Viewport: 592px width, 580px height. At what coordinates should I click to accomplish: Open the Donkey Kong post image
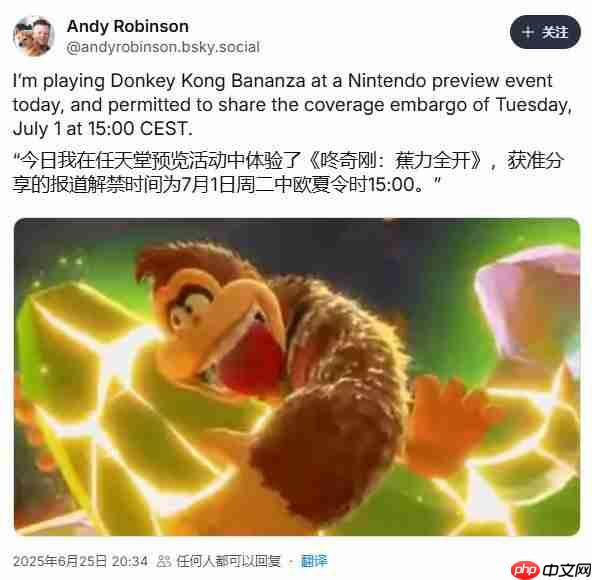[x=297, y=376]
